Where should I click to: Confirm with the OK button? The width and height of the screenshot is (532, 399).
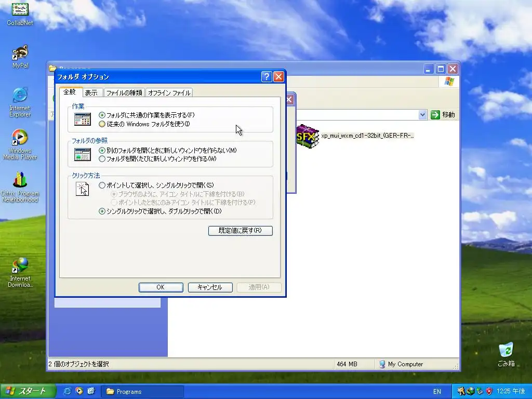[161, 287]
